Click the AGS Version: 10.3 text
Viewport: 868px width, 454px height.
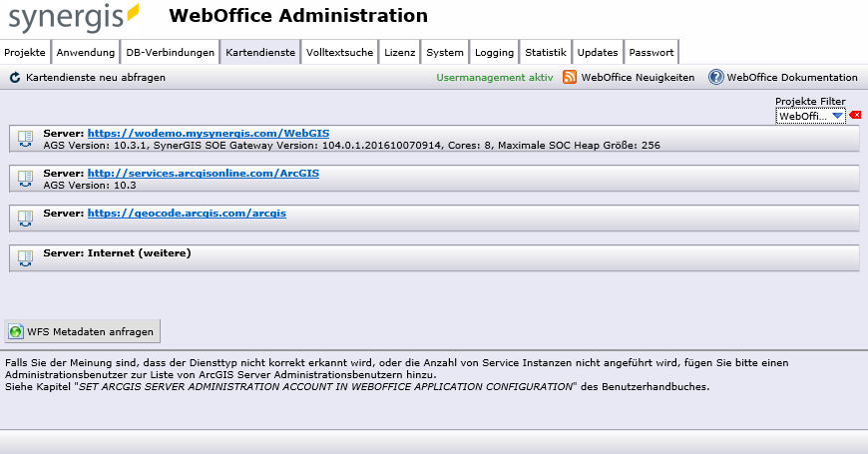(x=90, y=185)
